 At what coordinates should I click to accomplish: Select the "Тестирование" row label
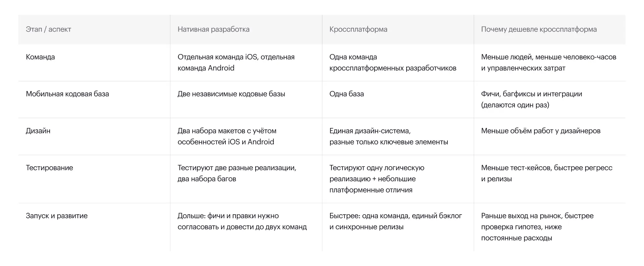click(x=49, y=168)
